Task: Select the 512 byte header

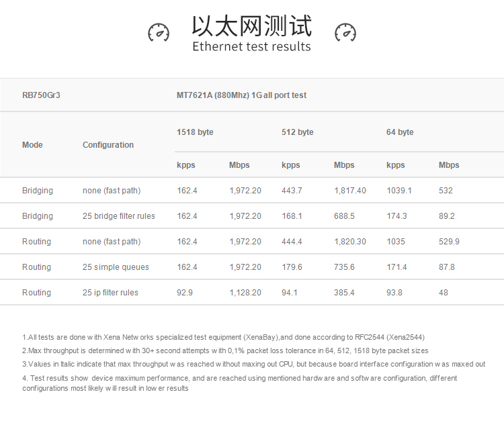Action: [297, 132]
